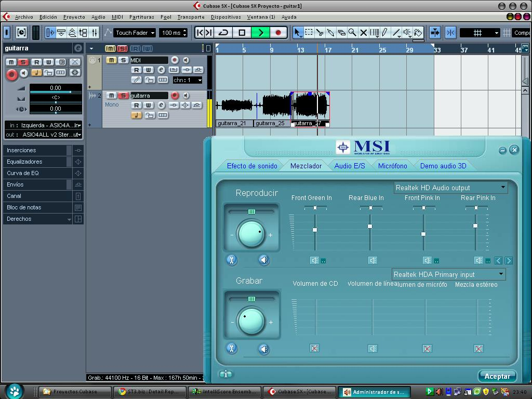Viewport: 532px width, 399px height.
Task: Open output routing ASIO4ALL v2 dropdown
Action: point(44,135)
